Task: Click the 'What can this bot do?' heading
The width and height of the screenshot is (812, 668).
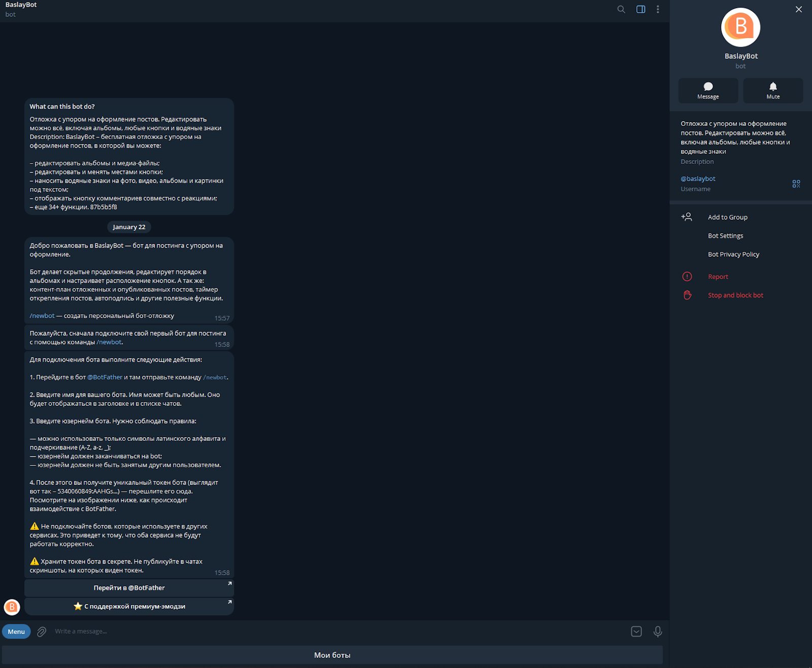Action: pyautogui.click(x=62, y=107)
